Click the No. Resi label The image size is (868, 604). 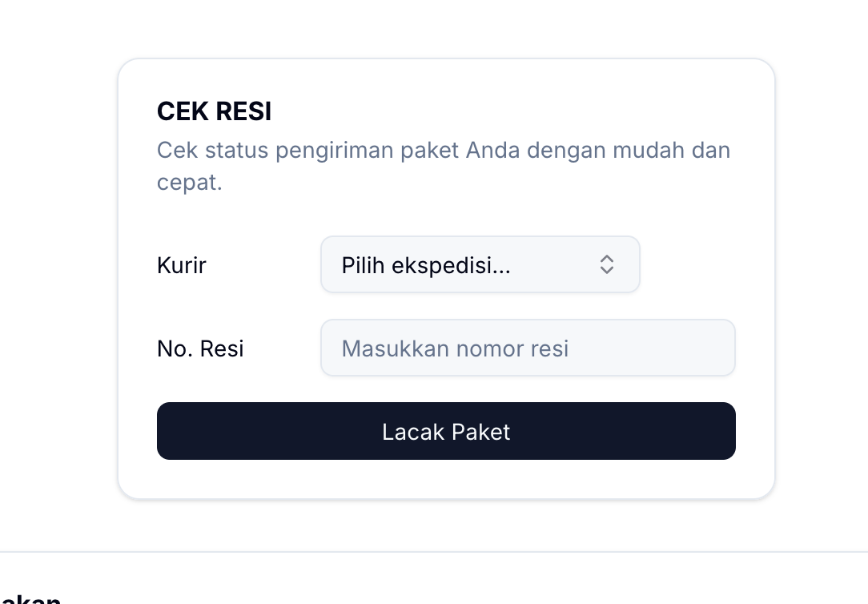(x=200, y=348)
